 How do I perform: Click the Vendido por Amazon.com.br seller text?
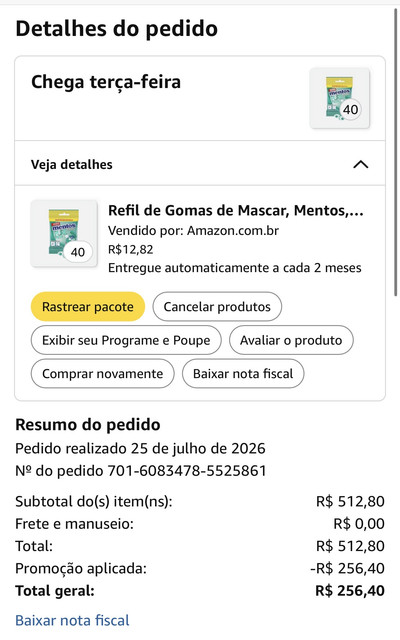tap(193, 231)
